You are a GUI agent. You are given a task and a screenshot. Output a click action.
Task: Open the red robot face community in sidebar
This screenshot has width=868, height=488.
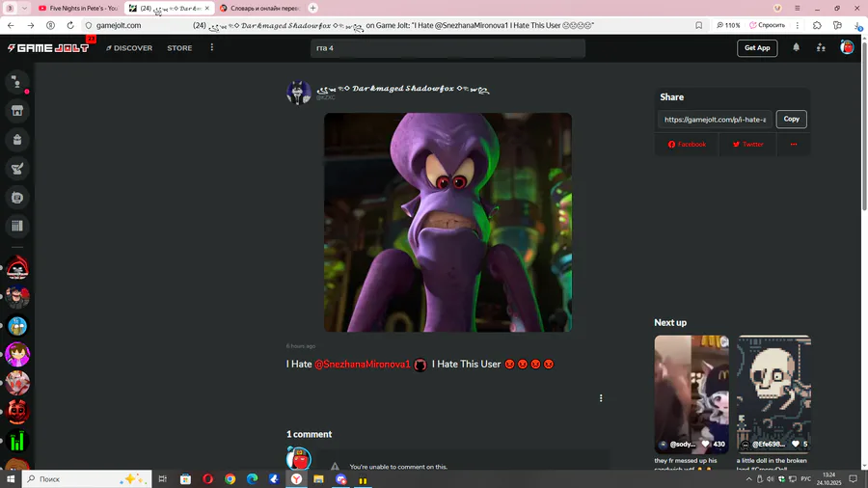17,412
